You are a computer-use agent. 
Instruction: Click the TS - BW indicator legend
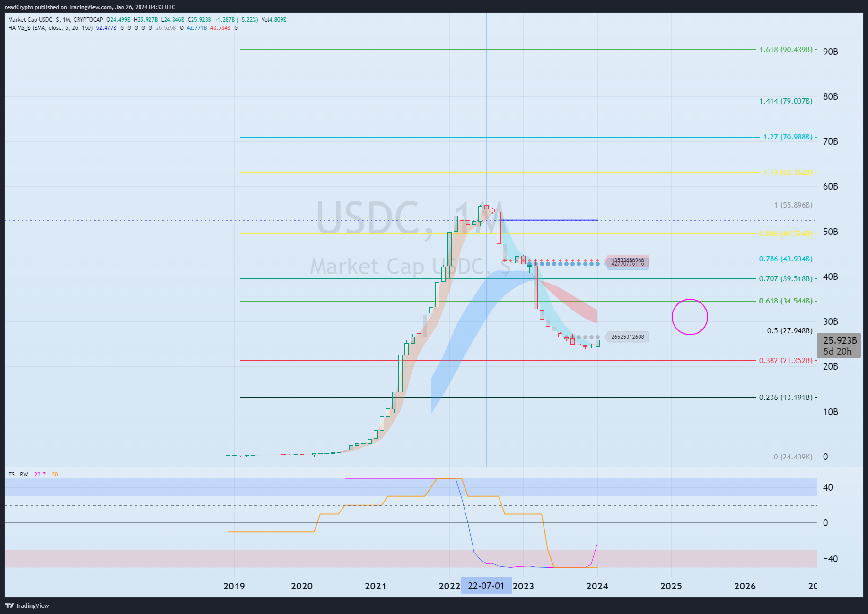[18, 475]
